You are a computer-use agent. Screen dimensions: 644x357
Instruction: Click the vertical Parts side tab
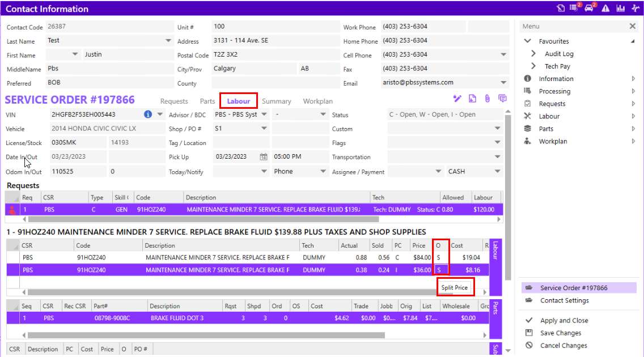pyautogui.click(x=495, y=319)
